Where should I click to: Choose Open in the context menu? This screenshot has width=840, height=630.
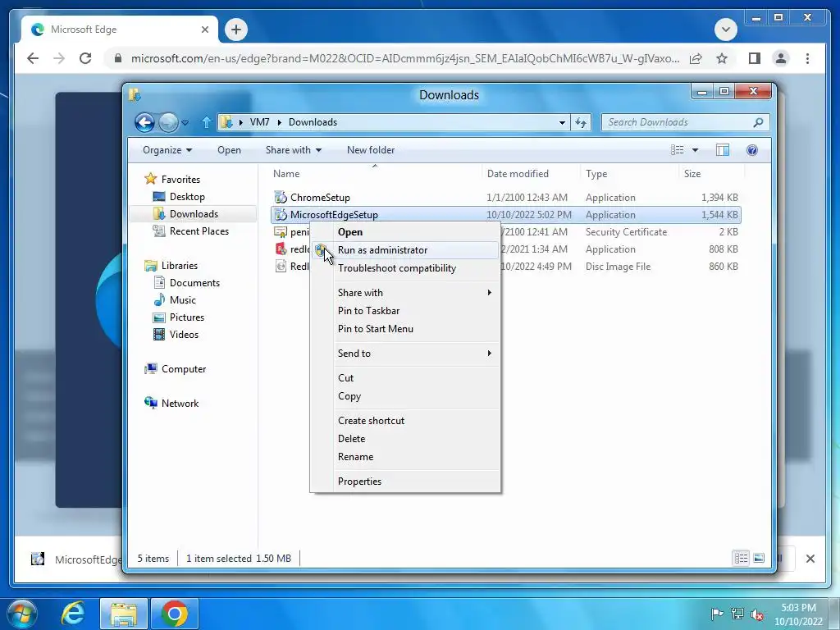pyautogui.click(x=405, y=232)
